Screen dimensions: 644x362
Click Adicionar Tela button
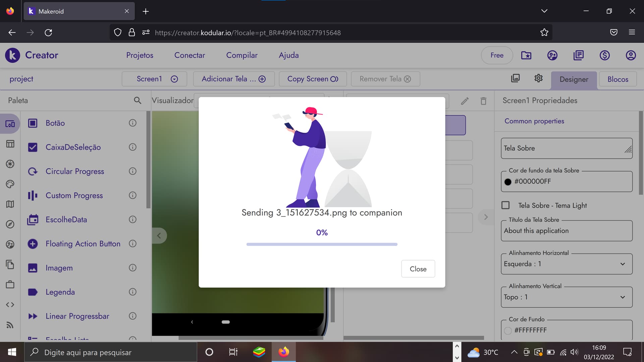tap(234, 79)
